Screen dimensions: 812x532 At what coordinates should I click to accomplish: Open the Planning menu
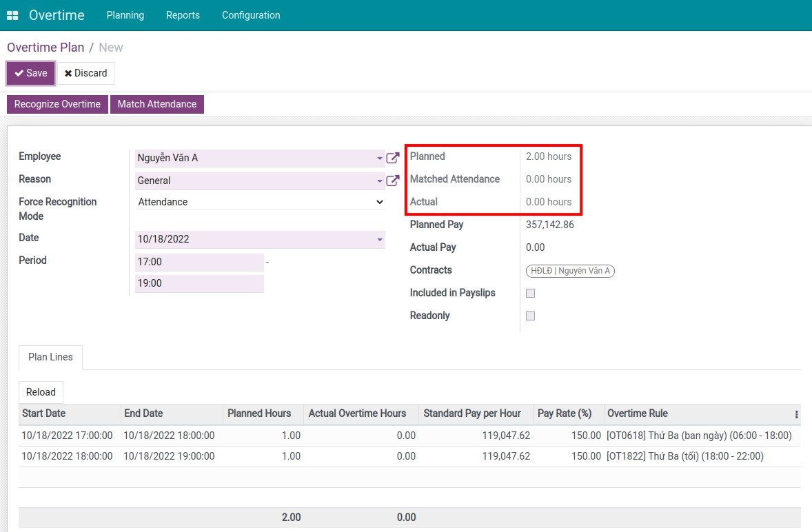(125, 14)
